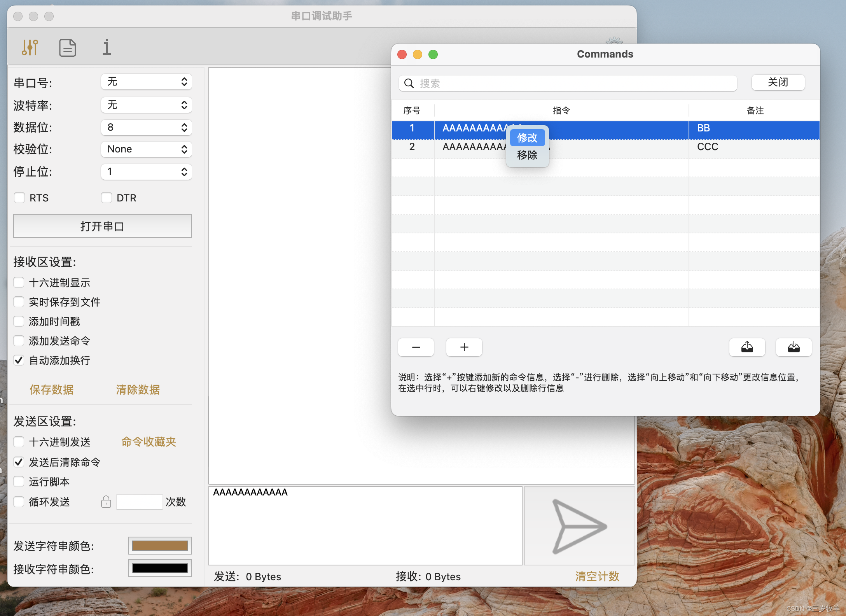Click the 接收: 0 Bytes status text
The height and width of the screenshot is (616, 846).
point(428,576)
